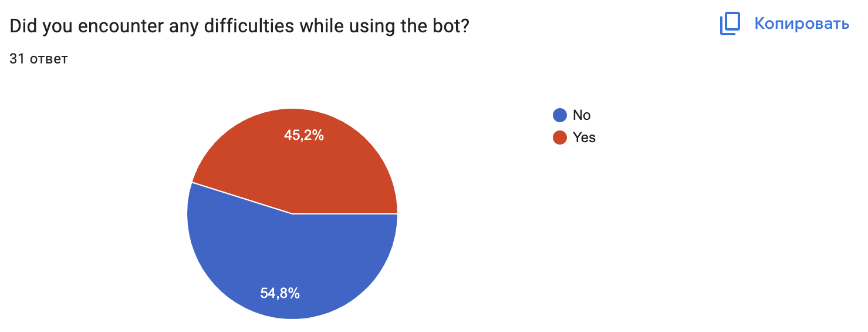Click the center point of the pie chart
The width and height of the screenshot is (868, 332).
coord(292,214)
